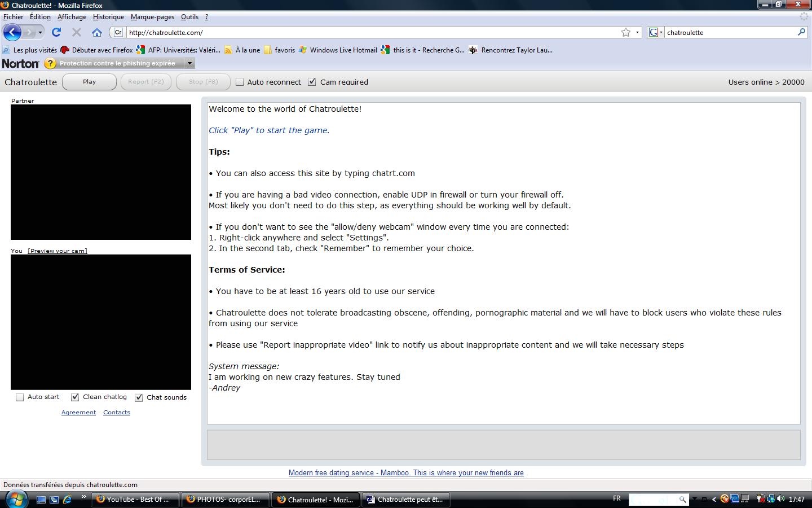Viewport: 812px width, 508px height.
Task: Switch to YouTube - Best Of taskbar window
Action: tap(135, 500)
